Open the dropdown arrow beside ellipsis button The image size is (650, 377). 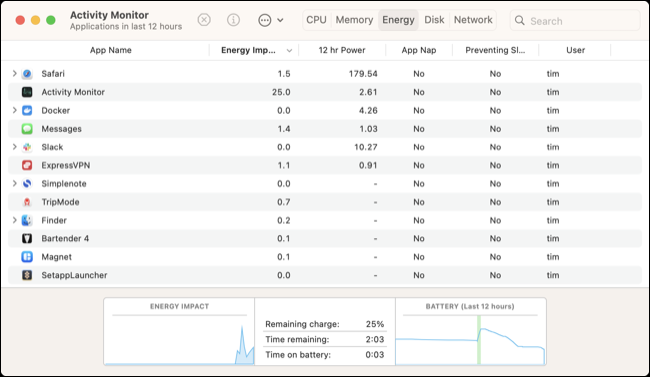[x=280, y=20]
